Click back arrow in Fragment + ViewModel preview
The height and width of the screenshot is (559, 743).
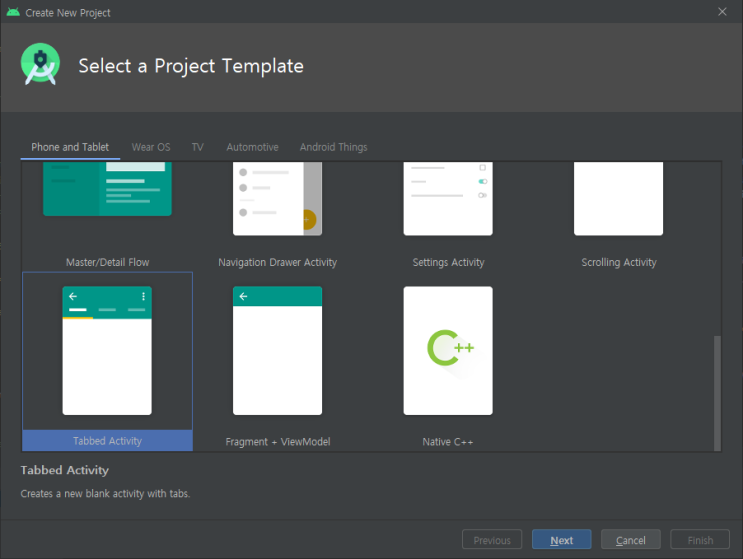[x=244, y=297]
